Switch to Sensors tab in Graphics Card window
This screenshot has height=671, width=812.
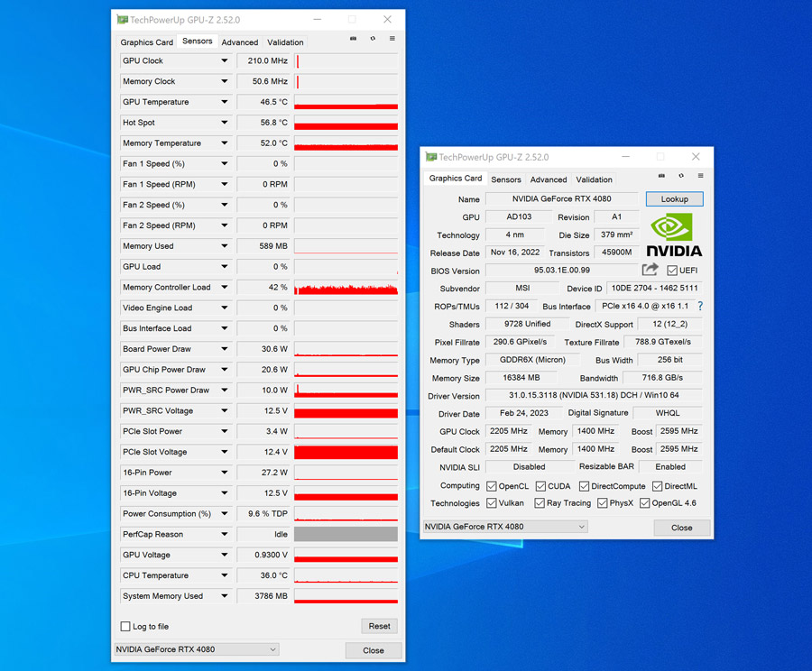click(506, 179)
